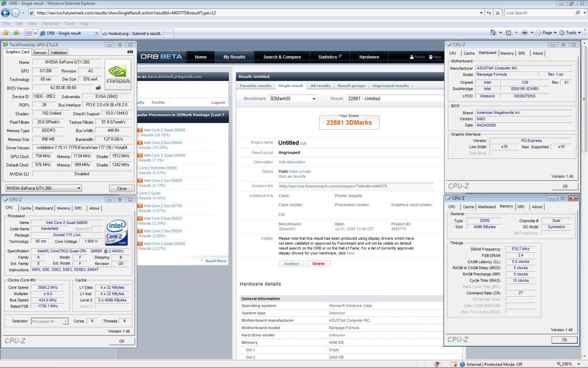This screenshot has height=368, width=588.
Task: Open the SPD tab in top CPU-Z window
Action: (x=521, y=53)
